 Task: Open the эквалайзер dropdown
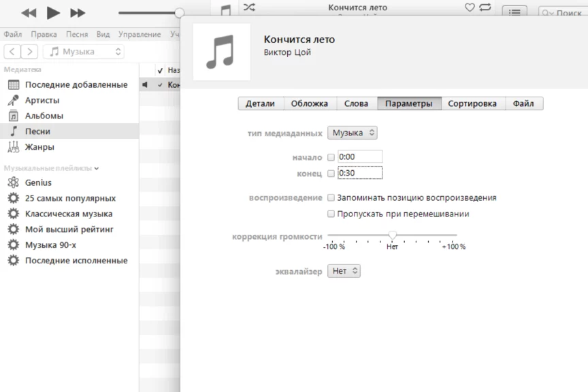pyautogui.click(x=344, y=271)
